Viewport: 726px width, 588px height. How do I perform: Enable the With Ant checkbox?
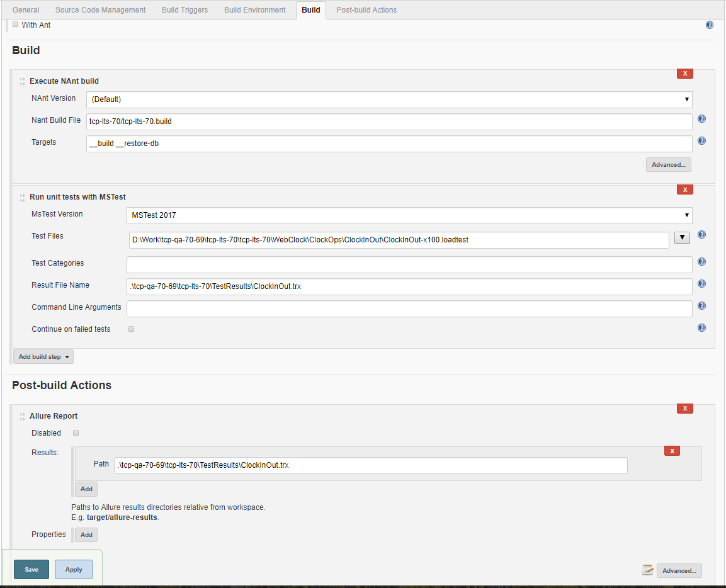[x=15, y=25]
